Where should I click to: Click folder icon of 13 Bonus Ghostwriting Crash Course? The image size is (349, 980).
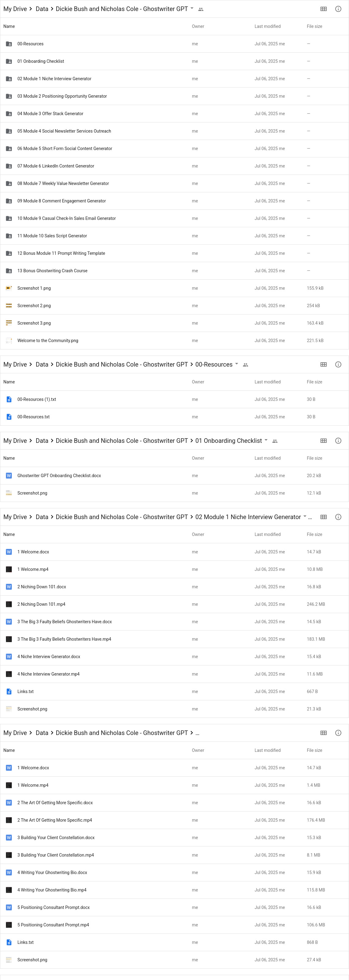[9, 270]
